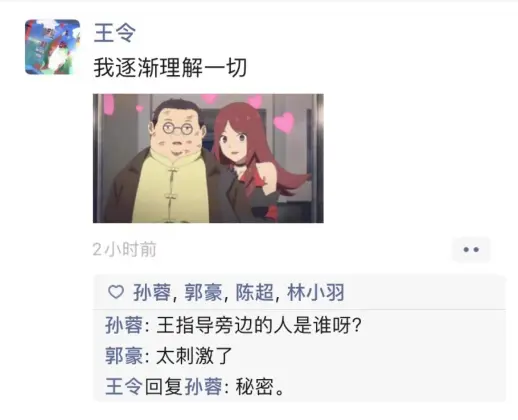
Task: Open 林小羽's profile from the likes list
Action: pyautogui.click(x=315, y=293)
